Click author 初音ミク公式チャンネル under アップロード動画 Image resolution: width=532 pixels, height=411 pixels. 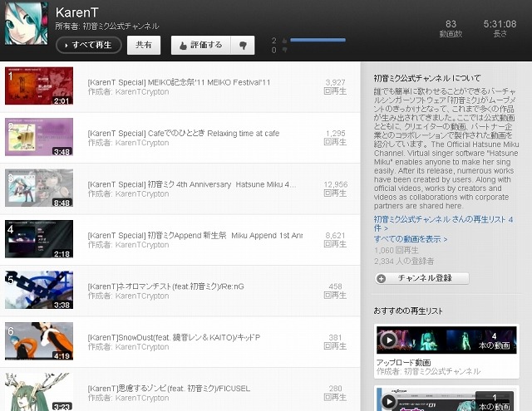click(x=441, y=371)
